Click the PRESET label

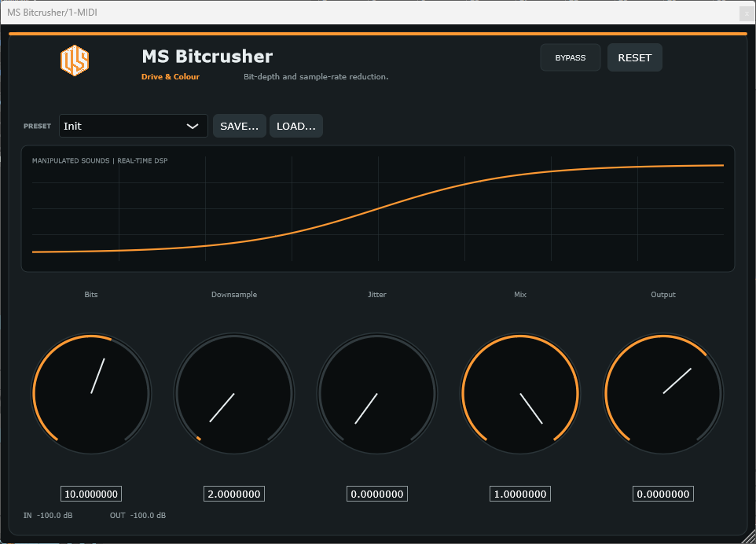pyautogui.click(x=37, y=126)
